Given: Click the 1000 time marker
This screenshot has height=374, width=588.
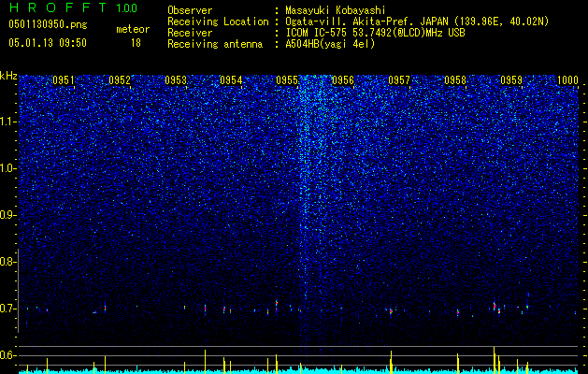Looking at the screenshot, I should [567, 79].
